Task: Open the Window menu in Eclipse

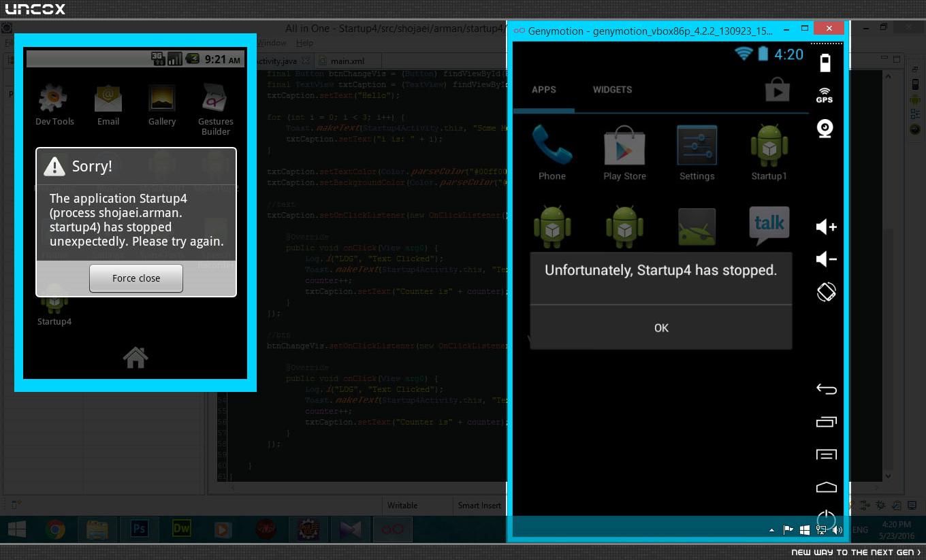Action: coord(271,43)
